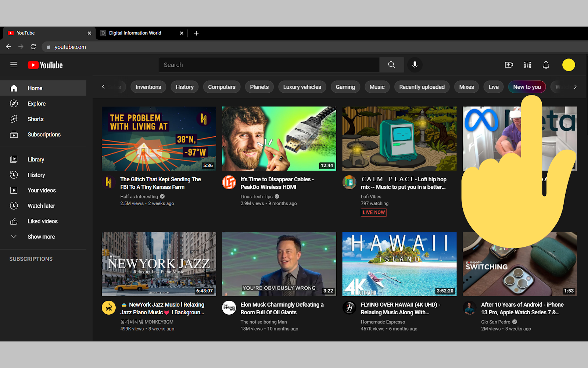This screenshot has height=368, width=588.
Task: Open Linus Tech Tips channel avatar
Action: pyautogui.click(x=229, y=182)
